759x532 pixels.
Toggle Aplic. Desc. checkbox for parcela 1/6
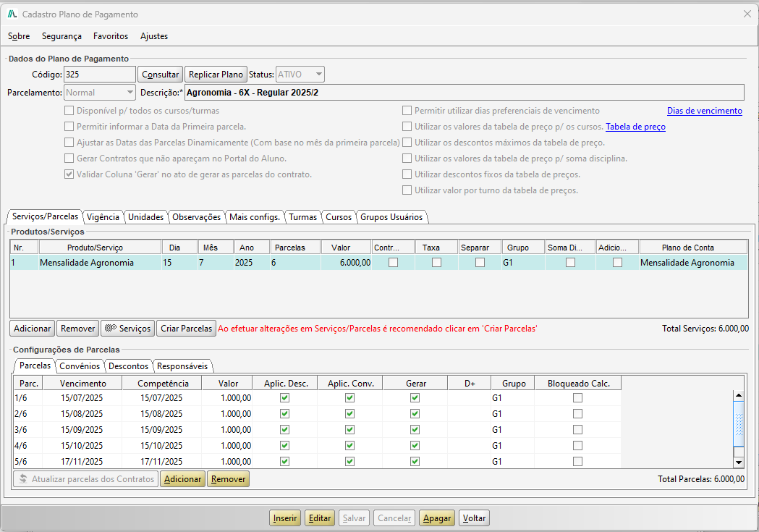pyautogui.click(x=284, y=398)
